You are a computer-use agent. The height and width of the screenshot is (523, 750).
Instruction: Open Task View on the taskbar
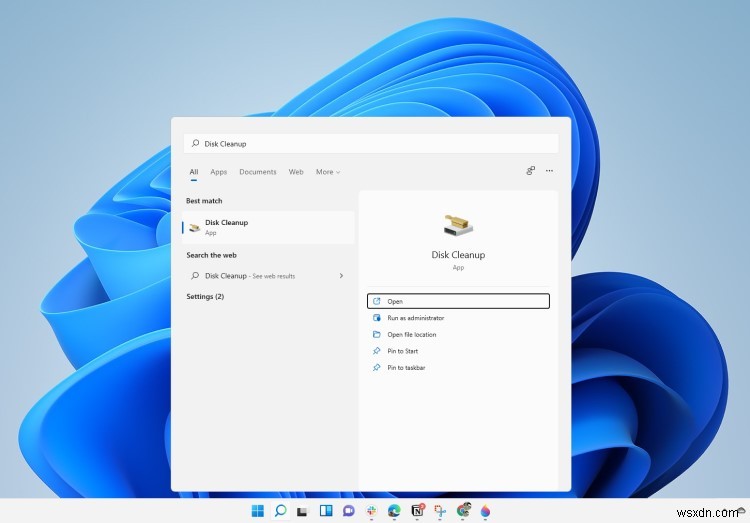pyautogui.click(x=302, y=512)
